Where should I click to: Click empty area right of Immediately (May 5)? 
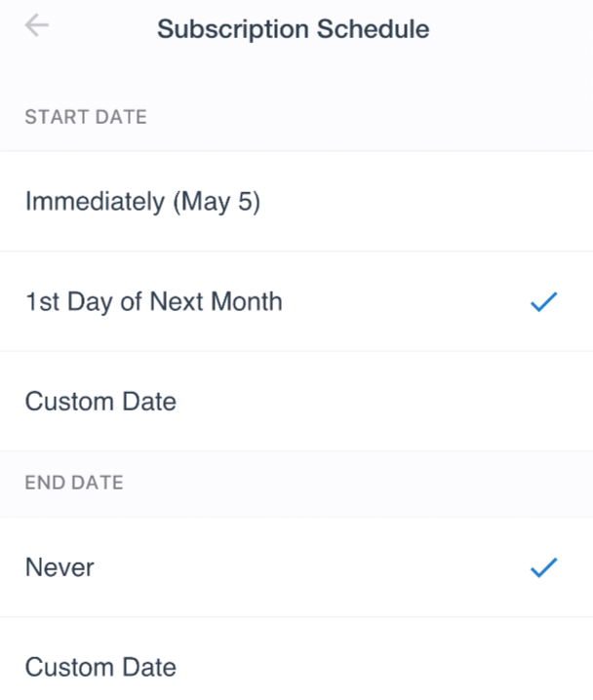pyautogui.click(x=424, y=202)
